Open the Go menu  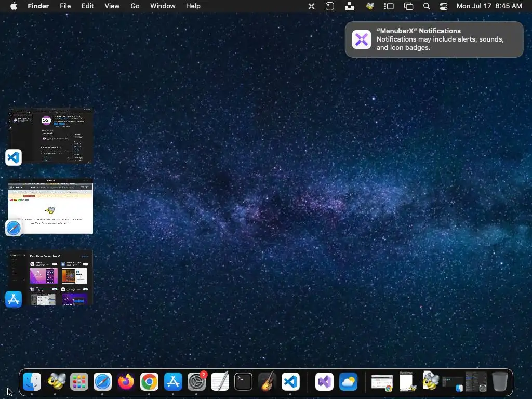[x=135, y=6]
